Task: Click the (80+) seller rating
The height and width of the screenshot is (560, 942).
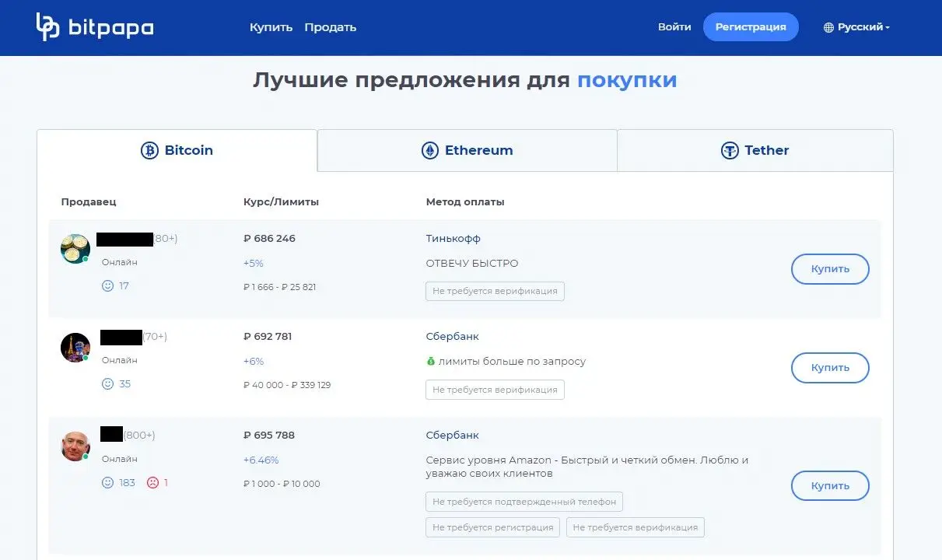Action: point(166,239)
